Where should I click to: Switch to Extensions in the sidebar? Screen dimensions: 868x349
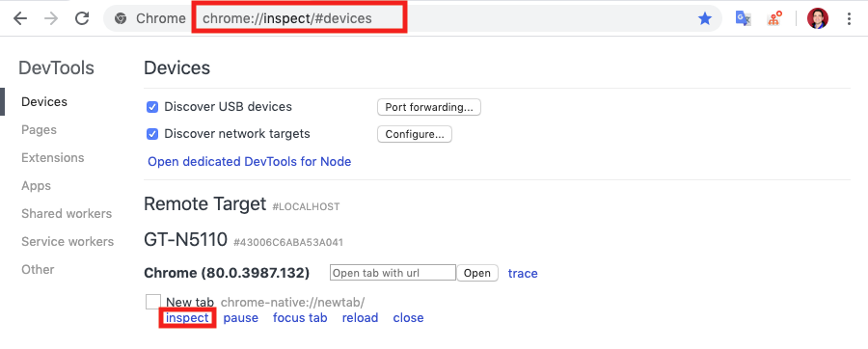53,158
